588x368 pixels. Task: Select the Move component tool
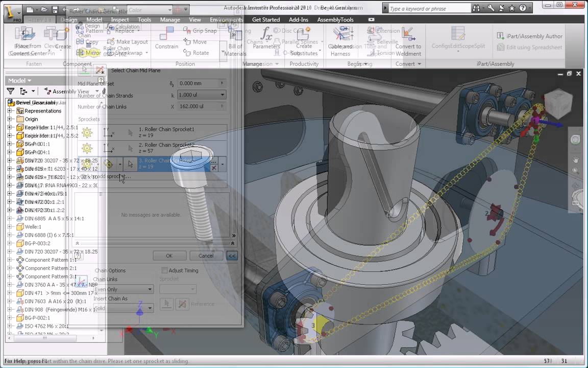pyautogui.click(x=195, y=42)
